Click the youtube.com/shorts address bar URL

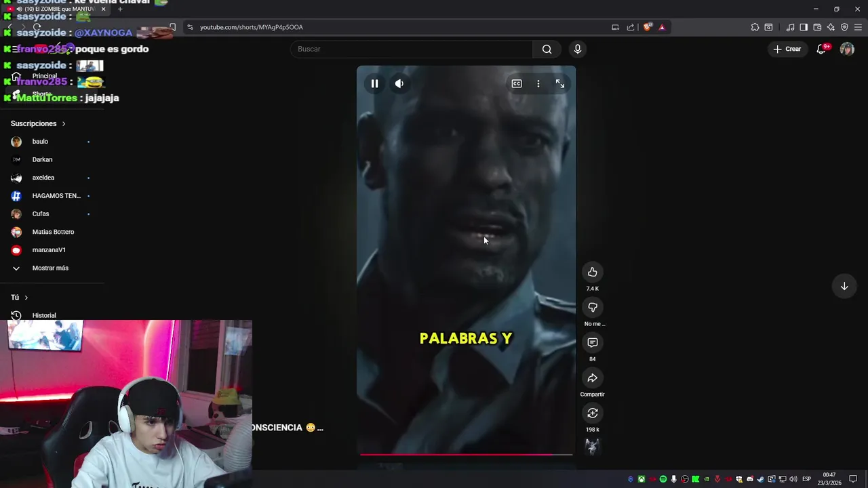tap(252, 27)
